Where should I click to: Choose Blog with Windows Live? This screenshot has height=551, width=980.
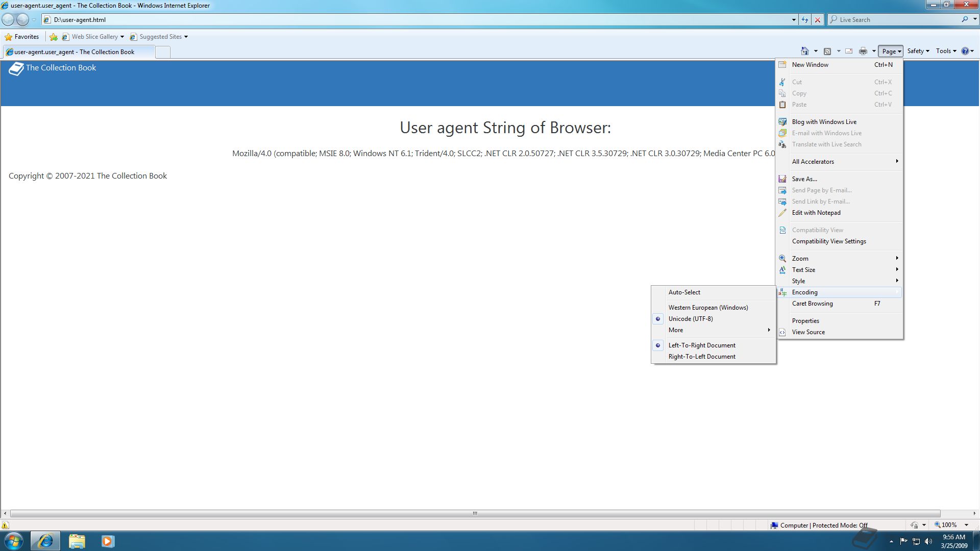[840, 122]
